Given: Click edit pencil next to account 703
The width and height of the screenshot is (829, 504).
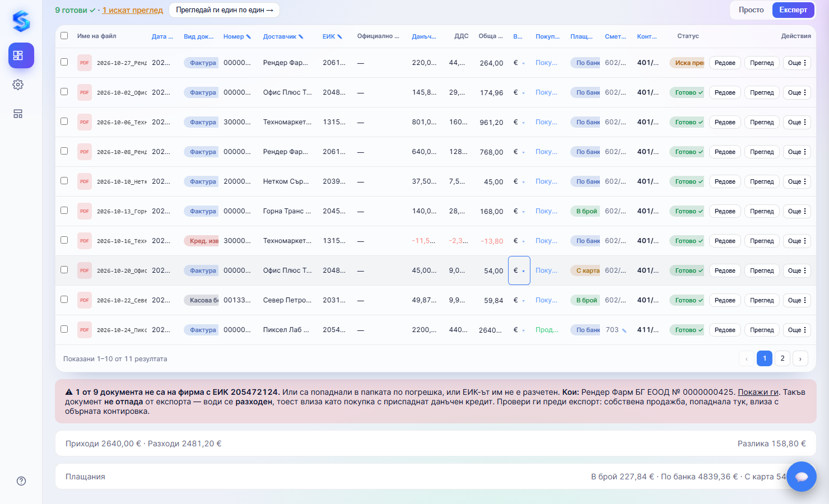Looking at the screenshot, I should tap(625, 330).
